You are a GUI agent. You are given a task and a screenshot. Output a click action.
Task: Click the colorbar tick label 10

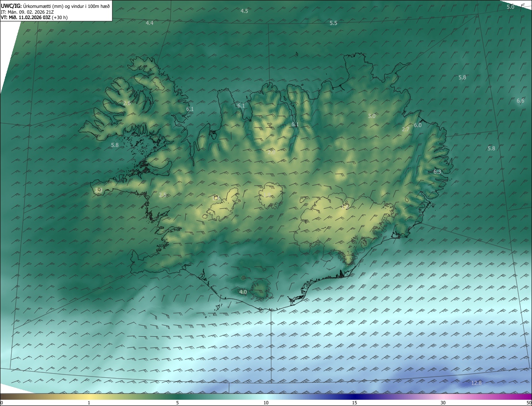(x=266, y=403)
